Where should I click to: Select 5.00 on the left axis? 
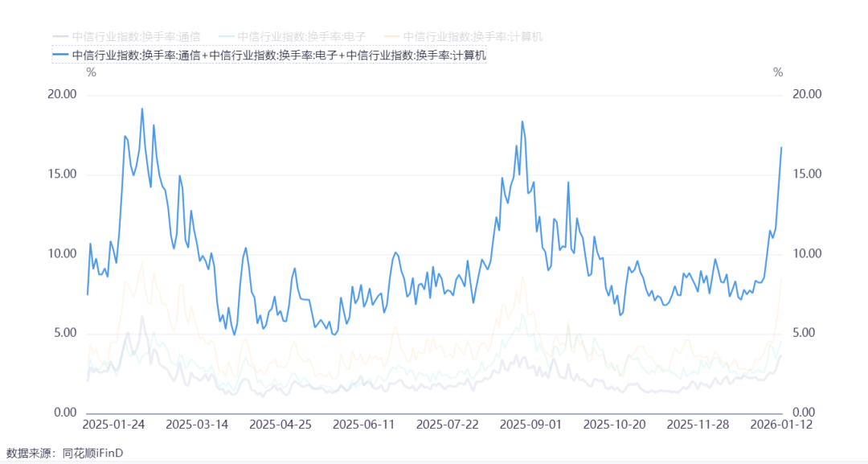click(65, 333)
